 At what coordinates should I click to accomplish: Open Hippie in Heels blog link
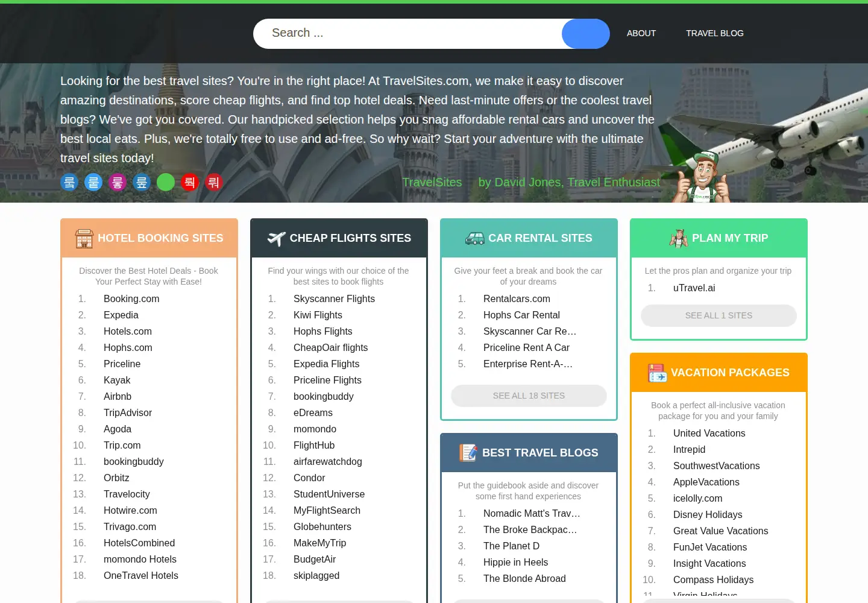tap(515, 562)
